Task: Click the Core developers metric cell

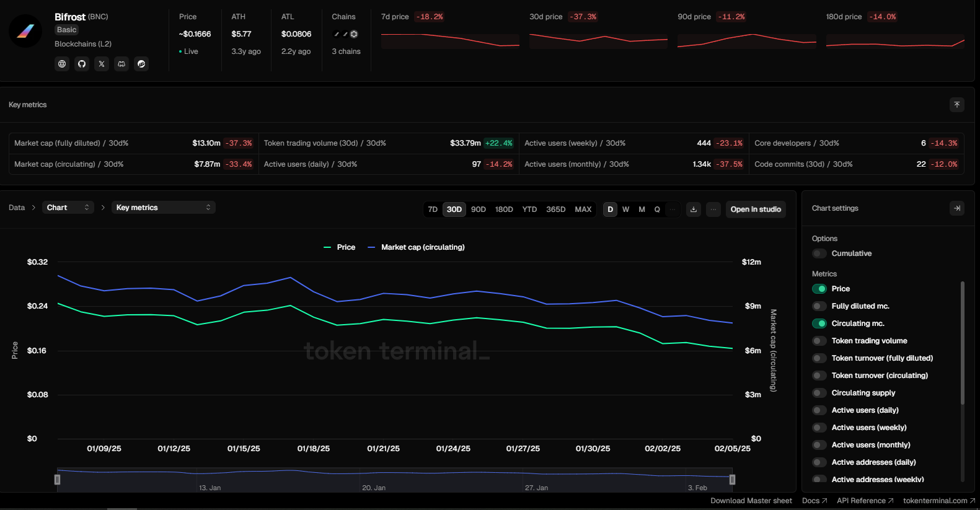Action: click(x=856, y=143)
